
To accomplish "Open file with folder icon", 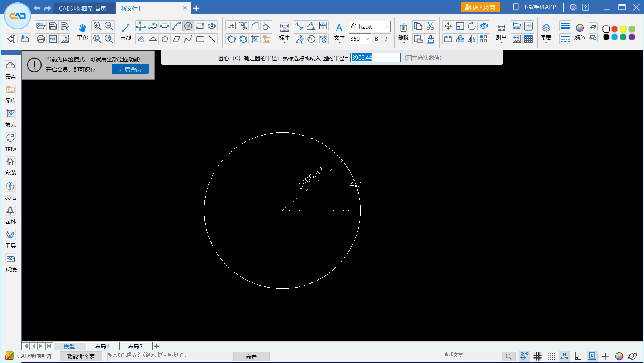I will tap(40, 26).
